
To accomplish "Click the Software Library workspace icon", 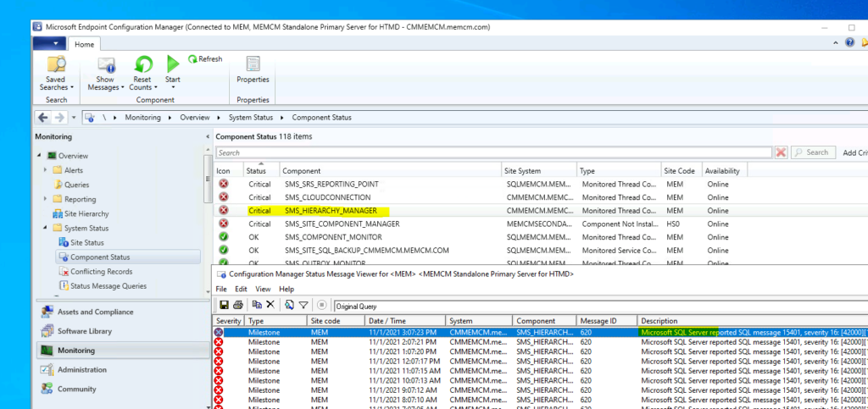I will click(x=47, y=331).
